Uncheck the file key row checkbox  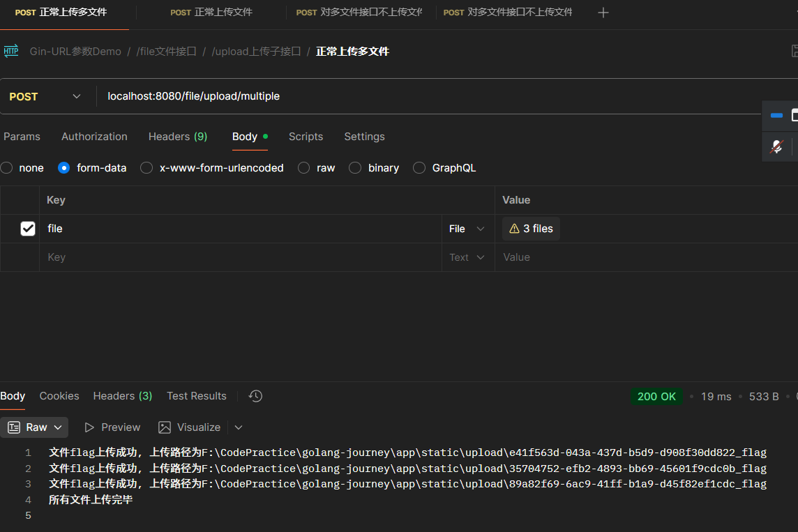pyautogui.click(x=28, y=229)
